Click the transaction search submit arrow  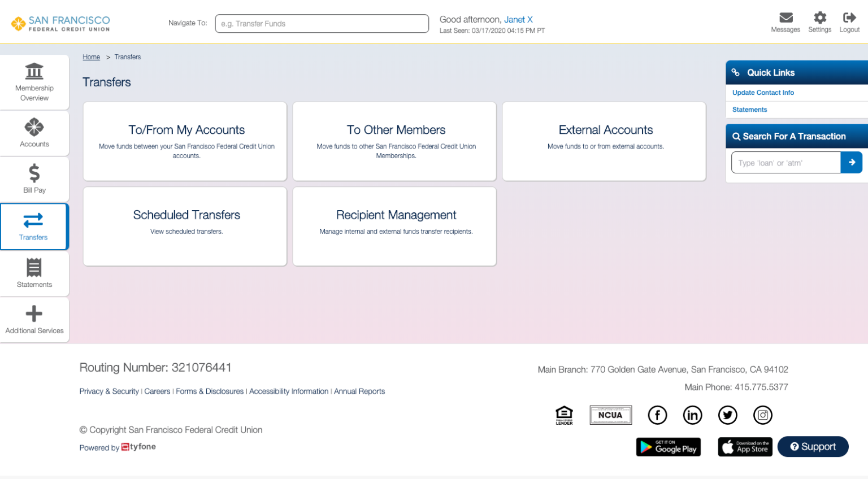(852, 162)
